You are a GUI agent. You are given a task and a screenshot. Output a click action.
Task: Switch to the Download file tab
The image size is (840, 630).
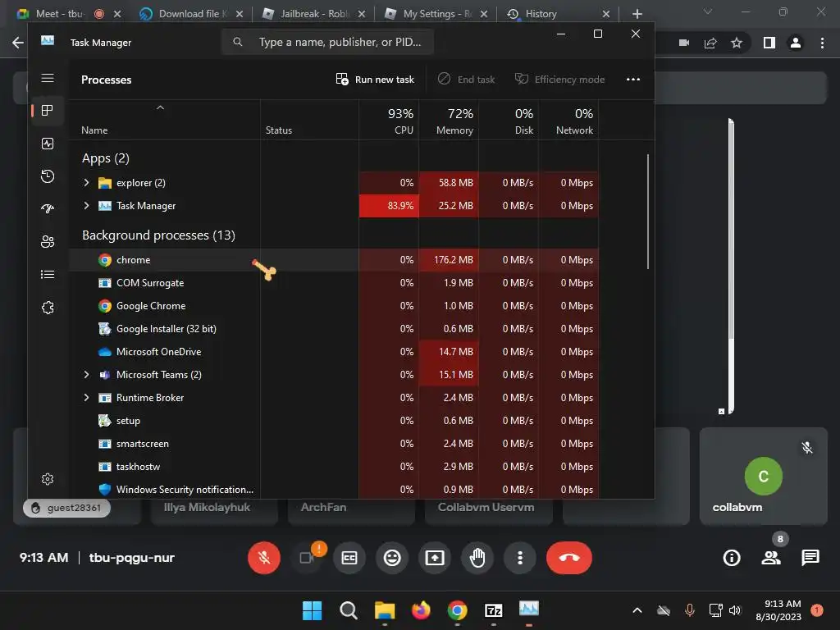pyautogui.click(x=190, y=14)
